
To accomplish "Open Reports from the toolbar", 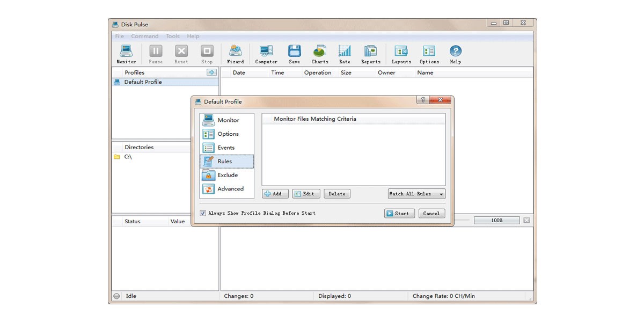I will tap(370, 54).
